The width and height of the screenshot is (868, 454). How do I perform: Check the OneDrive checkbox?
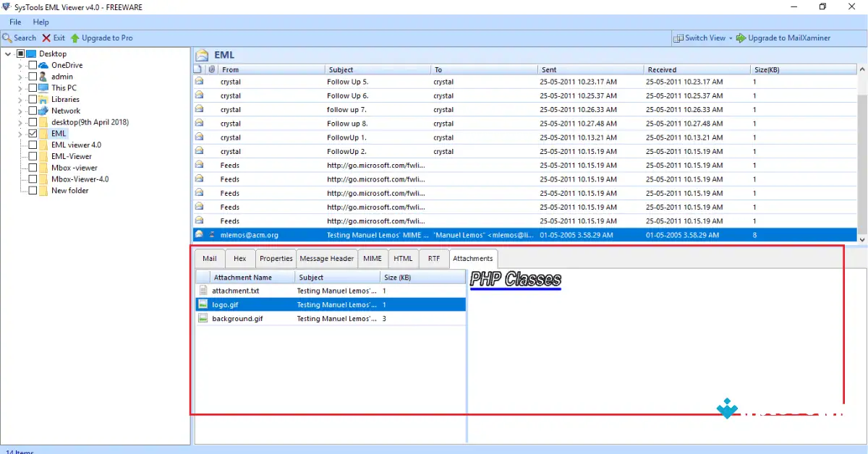pos(32,64)
